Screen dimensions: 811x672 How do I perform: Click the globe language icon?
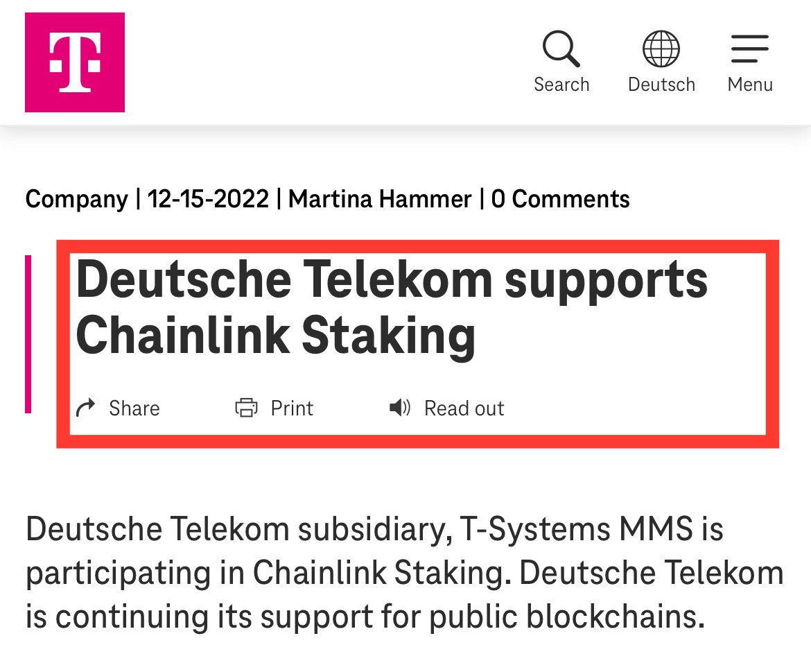(x=661, y=49)
